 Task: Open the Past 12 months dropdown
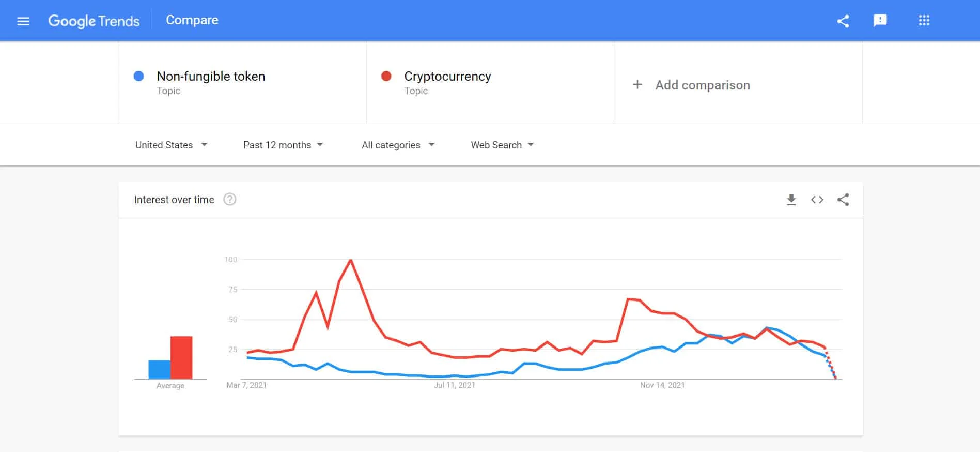point(283,145)
